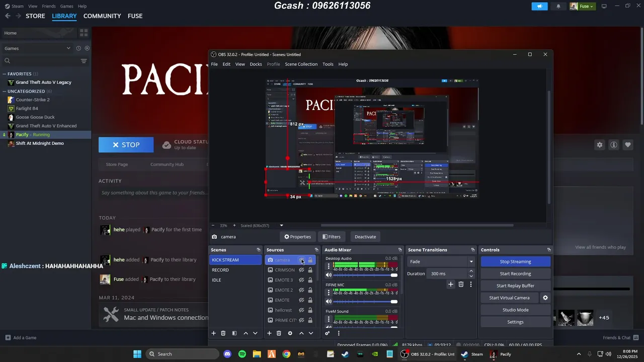644x362 pixels.
Task: Configure virtual camera gear icon
Action: [x=545, y=298]
